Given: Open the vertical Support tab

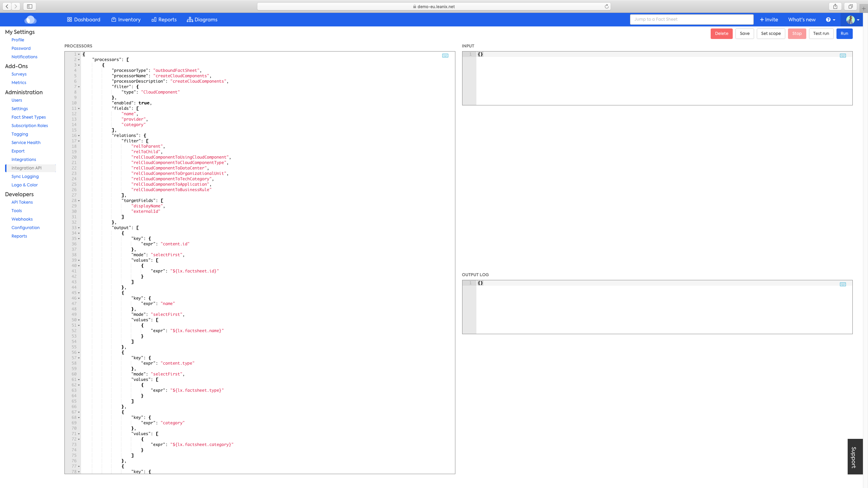Looking at the screenshot, I should coord(854,457).
